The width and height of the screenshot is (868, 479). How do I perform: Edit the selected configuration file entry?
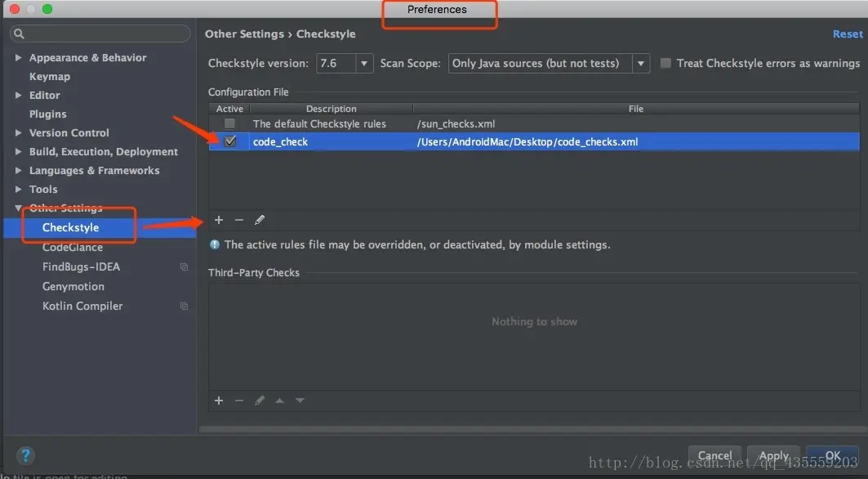point(259,220)
